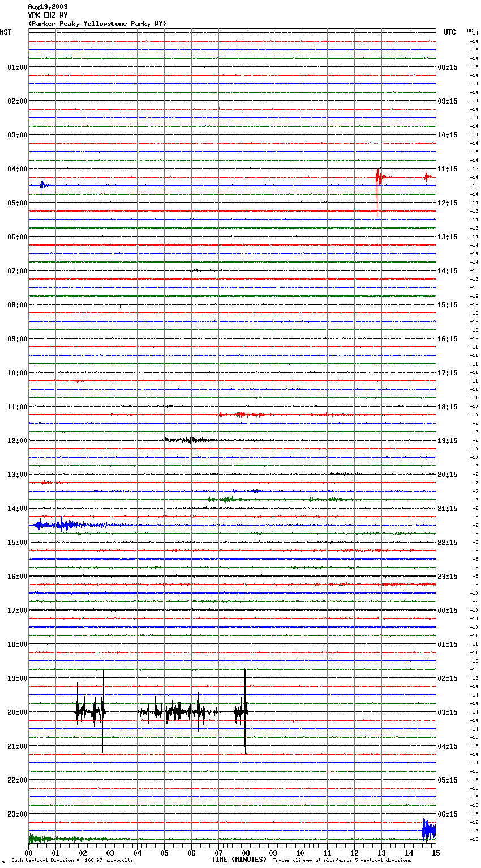481x868 pixels.
Task: Select the 20:00 MST row label
Action: (x=18, y=712)
